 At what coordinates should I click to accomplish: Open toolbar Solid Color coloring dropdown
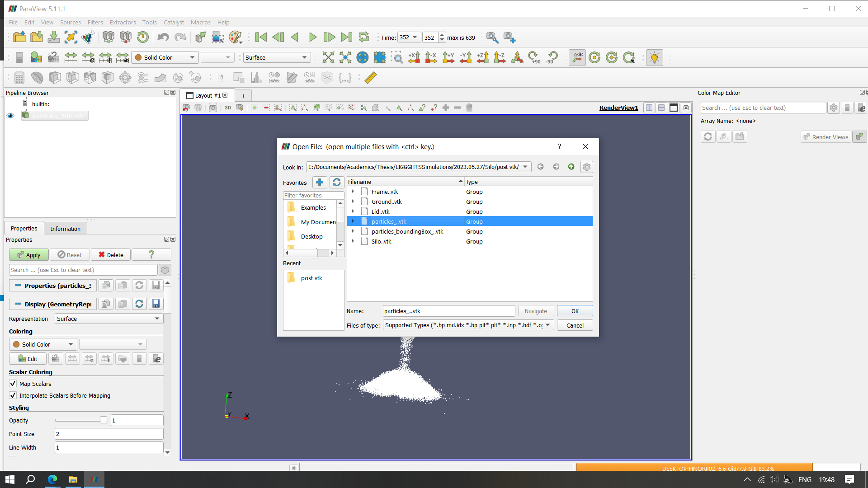pyautogui.click(x=165, y=57)
